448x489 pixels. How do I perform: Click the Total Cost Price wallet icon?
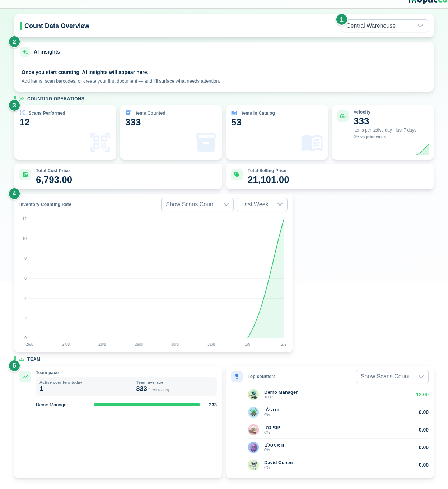coord(25,175)
